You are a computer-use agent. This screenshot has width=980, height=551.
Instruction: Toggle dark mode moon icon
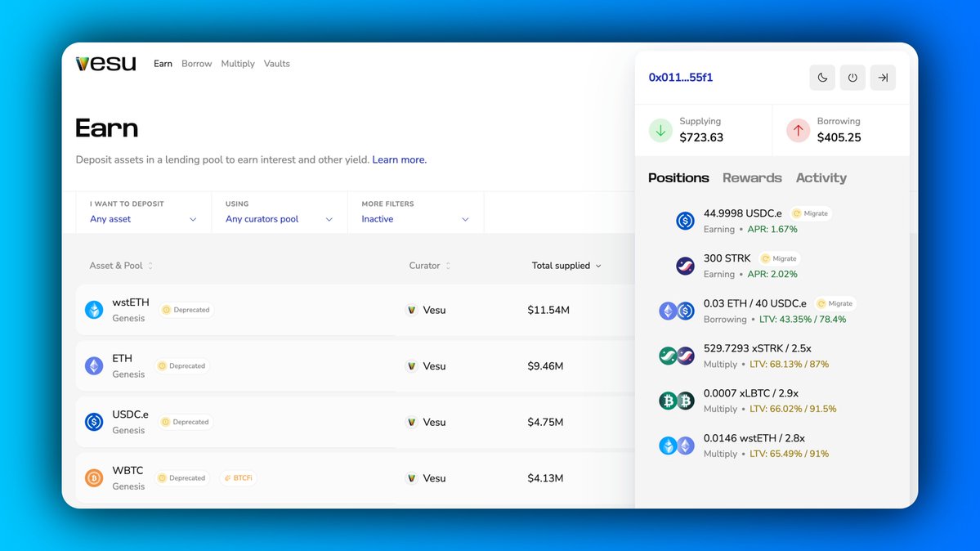(x=822, y=78)
